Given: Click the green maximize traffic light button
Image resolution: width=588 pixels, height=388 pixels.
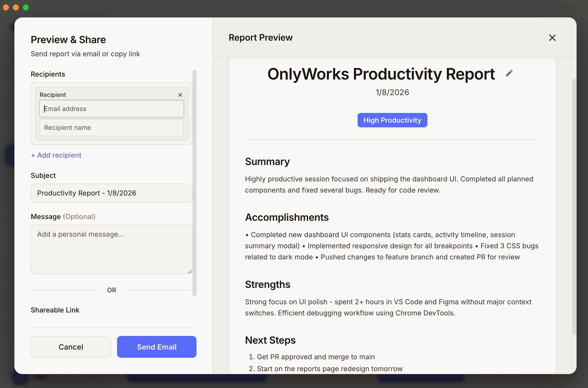Looking at the screenshot, I should (25, 7).
